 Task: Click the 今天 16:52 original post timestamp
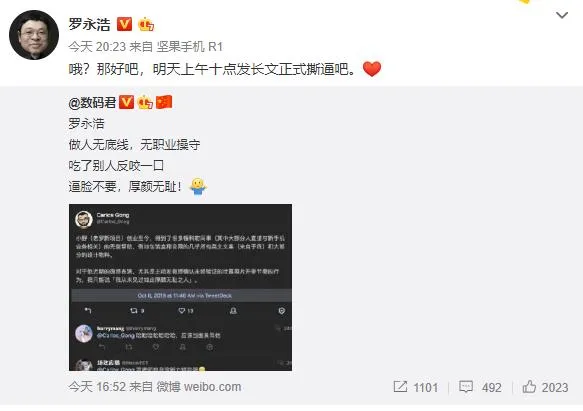(97, 387)
